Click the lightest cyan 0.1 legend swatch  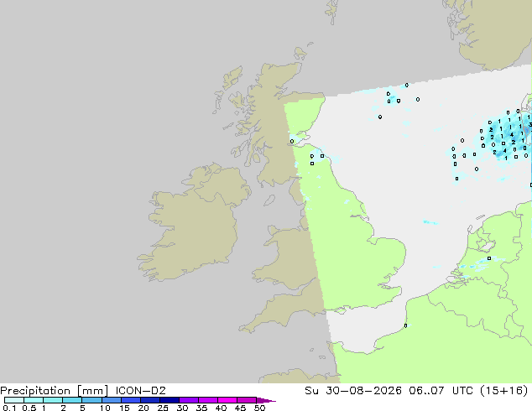tap(14, 400)
